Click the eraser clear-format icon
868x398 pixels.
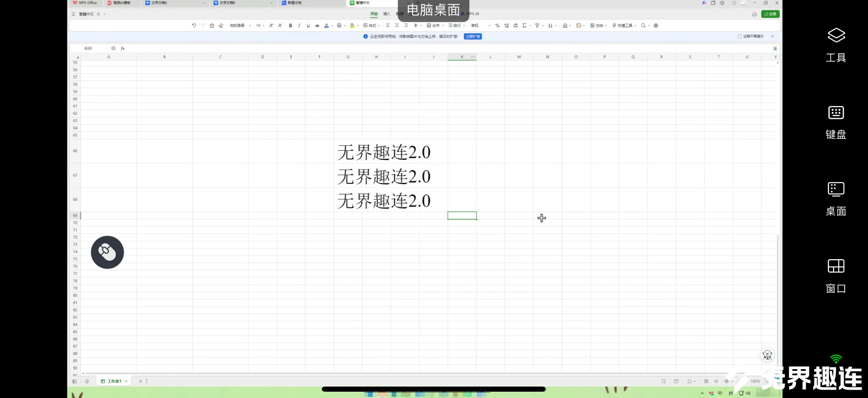point(221,25)
